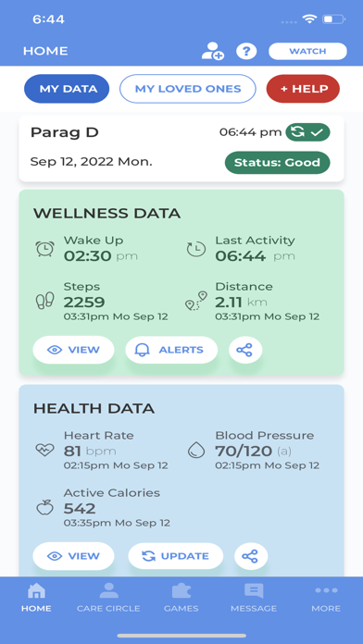
Task: Open the CARE CIRCLE tab
Action: [x=108, y=597]
